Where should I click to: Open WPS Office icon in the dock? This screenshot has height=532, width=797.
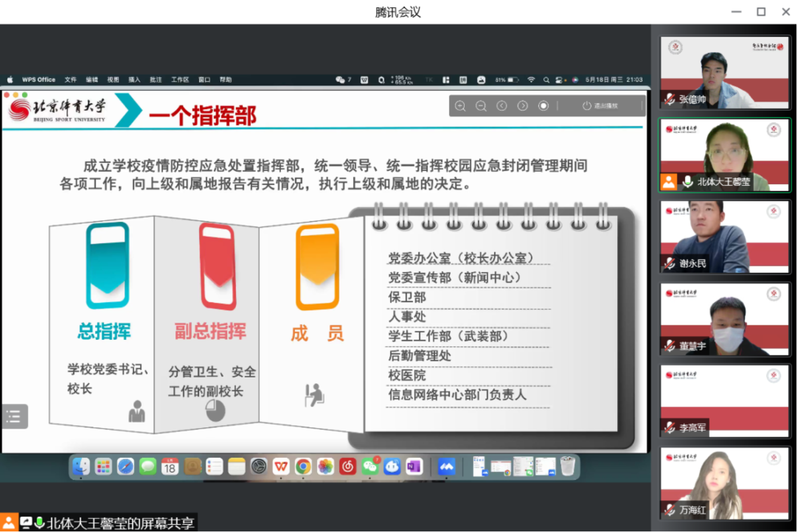(x=281, y=466)
